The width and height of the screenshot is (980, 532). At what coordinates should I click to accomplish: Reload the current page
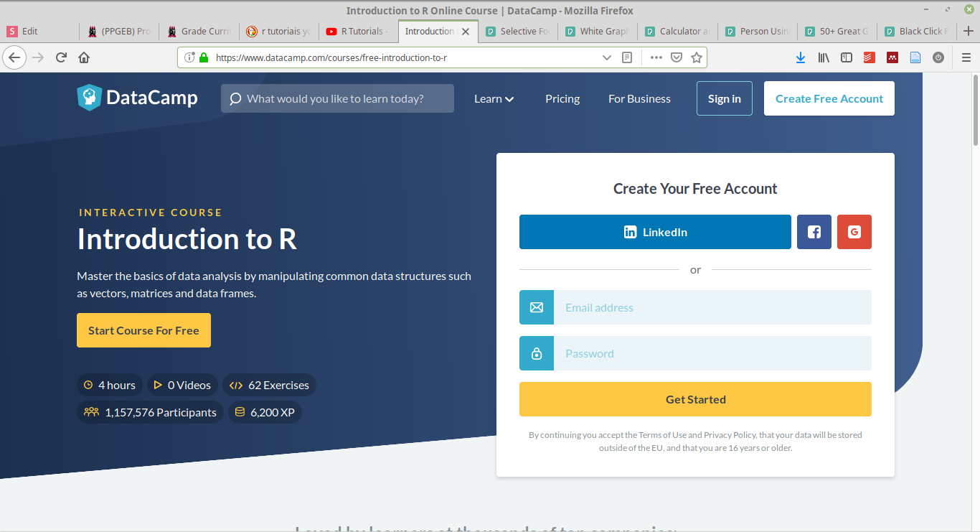point(61,57)
